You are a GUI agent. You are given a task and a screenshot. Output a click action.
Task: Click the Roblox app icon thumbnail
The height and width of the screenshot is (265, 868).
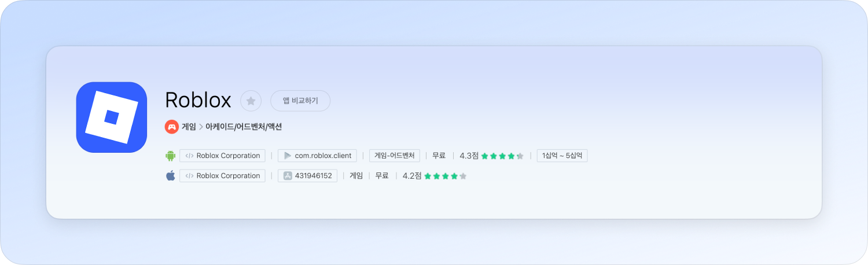(x=111, y=117)
